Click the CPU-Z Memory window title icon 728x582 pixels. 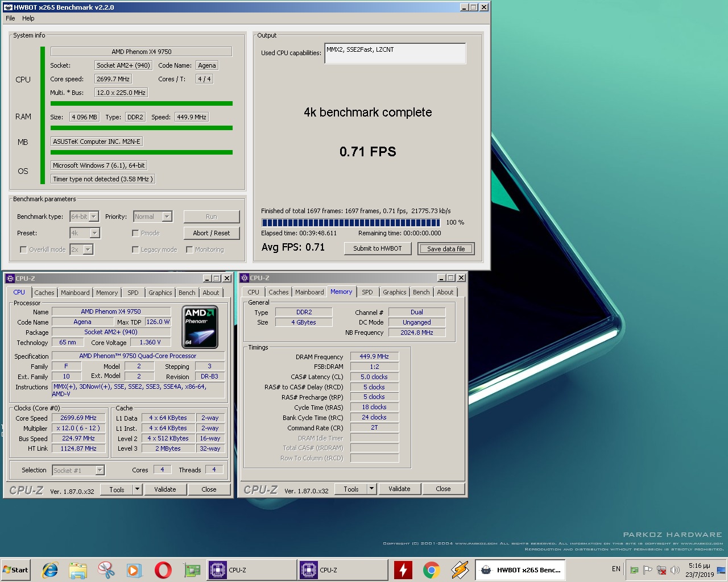click(245, 278)
